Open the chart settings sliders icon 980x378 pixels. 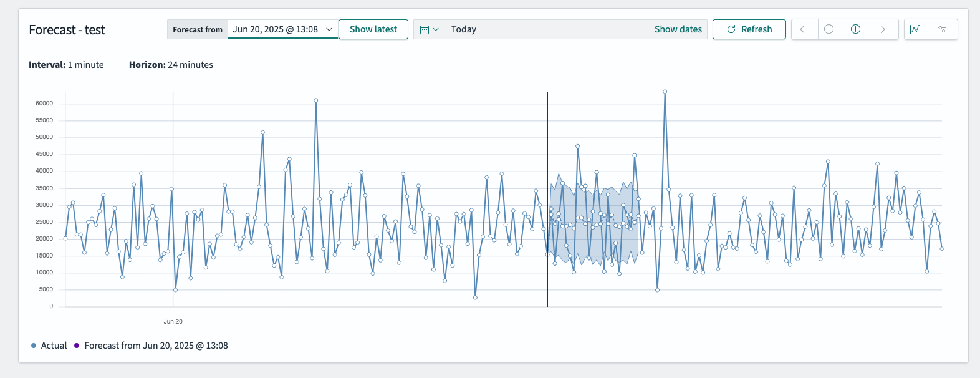coord(942,29)
